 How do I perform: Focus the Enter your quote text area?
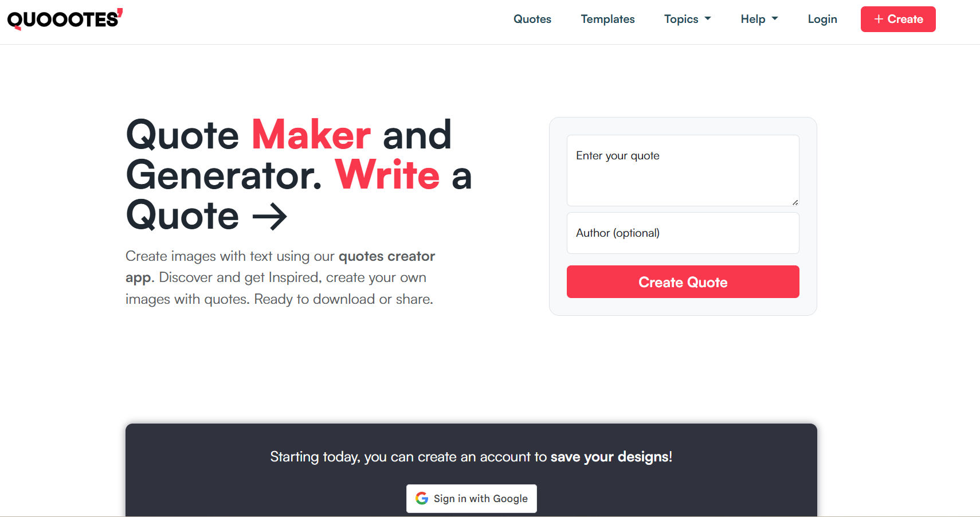point(682,171)
